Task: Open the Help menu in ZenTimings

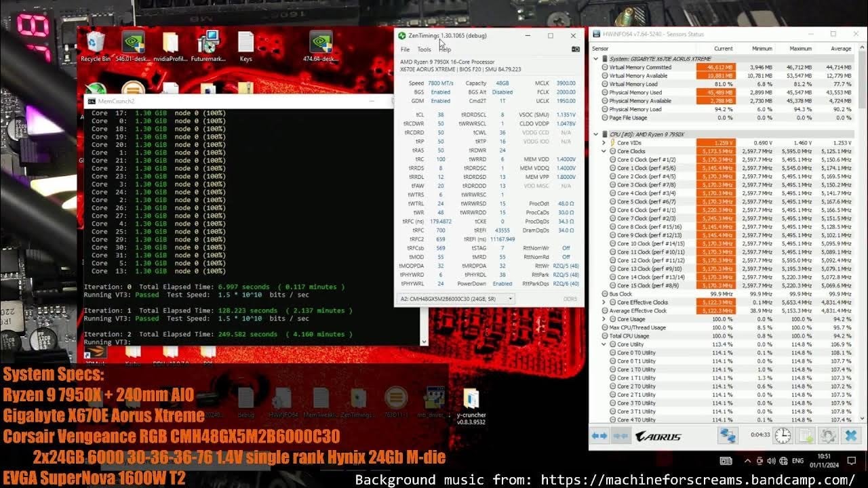Action: click(x=445, y=49)
